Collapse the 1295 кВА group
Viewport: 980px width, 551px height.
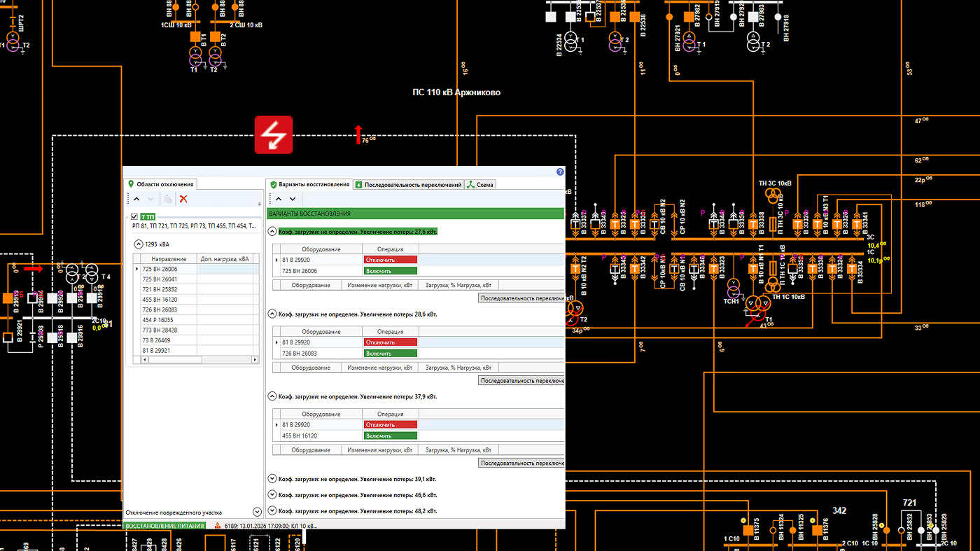pyautogui.click(x=138, y=244)
